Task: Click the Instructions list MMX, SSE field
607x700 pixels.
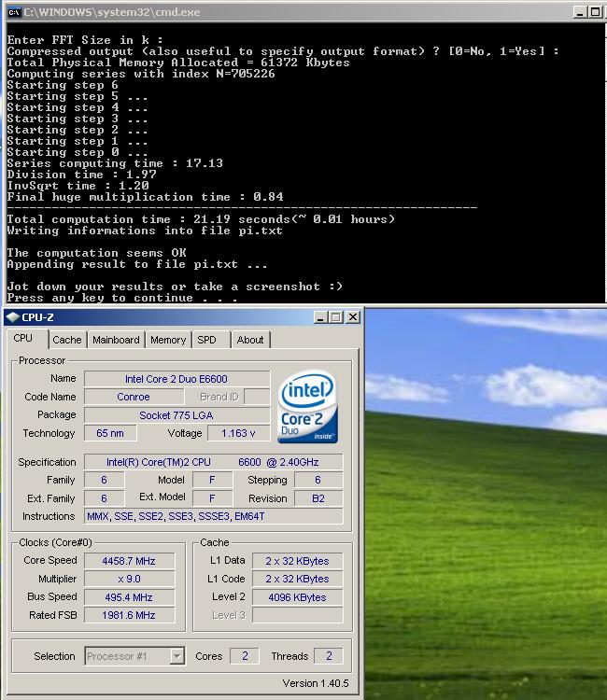Action: coord(213,516)
